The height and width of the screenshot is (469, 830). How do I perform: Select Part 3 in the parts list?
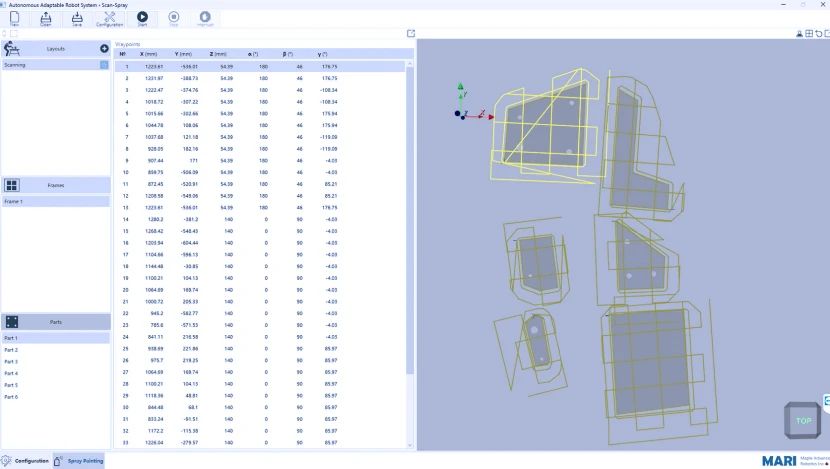tap(11, 362)
